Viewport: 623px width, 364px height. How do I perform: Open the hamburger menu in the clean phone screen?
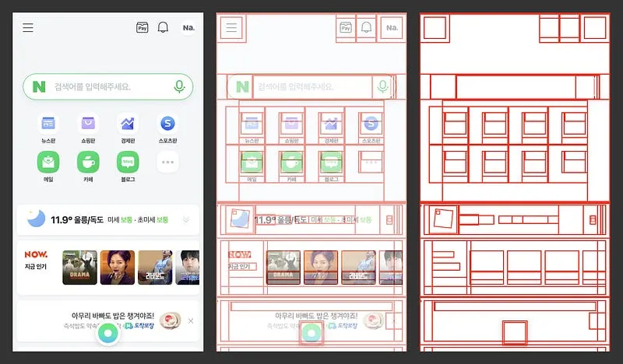pos(28,27)
